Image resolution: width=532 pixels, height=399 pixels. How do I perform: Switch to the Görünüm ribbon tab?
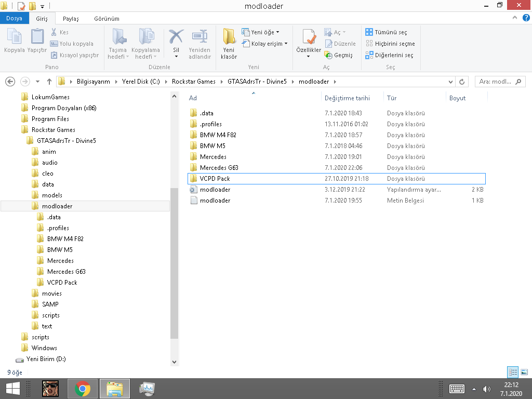click(107, 19)
